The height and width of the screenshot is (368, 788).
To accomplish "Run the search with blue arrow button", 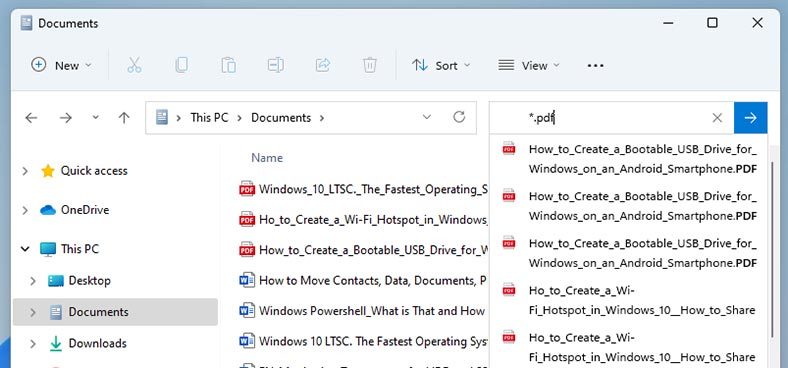I will (x=750, y=118).
